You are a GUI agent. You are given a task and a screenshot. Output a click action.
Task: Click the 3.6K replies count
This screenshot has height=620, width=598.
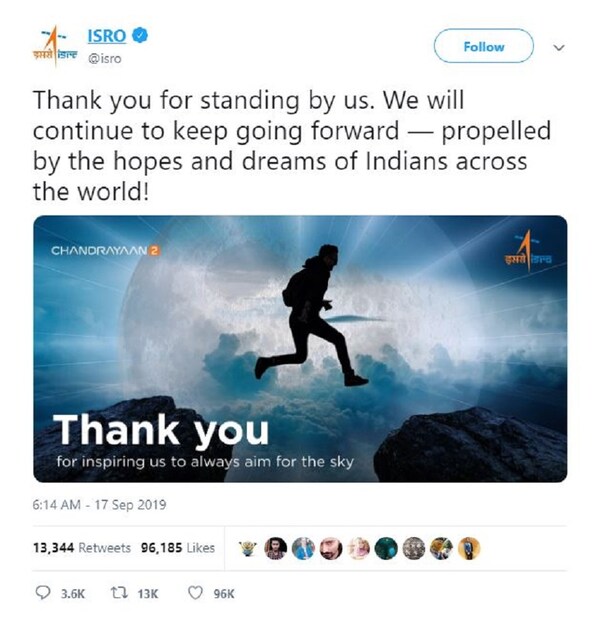click(x=73, y=594)
